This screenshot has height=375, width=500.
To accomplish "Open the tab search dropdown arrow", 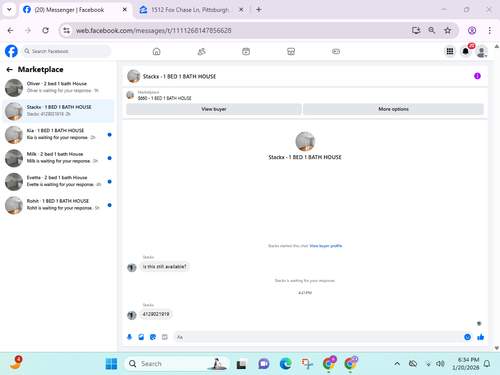I will click(9, 10).
